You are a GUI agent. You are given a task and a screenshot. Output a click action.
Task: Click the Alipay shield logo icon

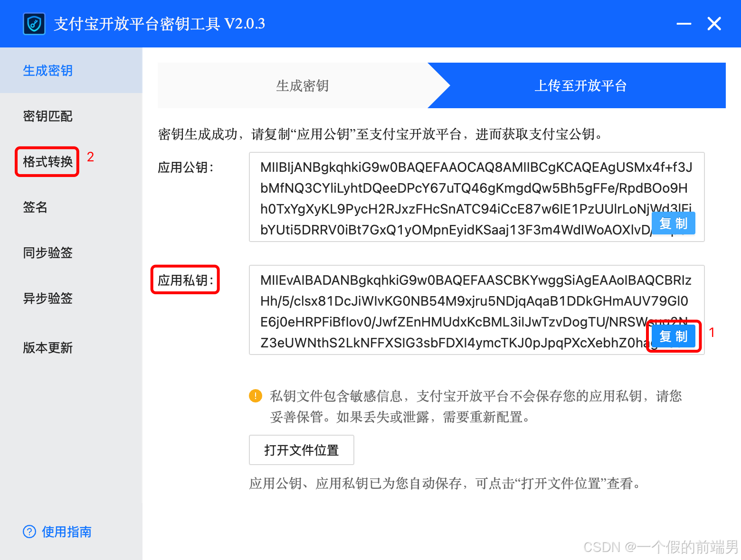(x=34, y=24)
